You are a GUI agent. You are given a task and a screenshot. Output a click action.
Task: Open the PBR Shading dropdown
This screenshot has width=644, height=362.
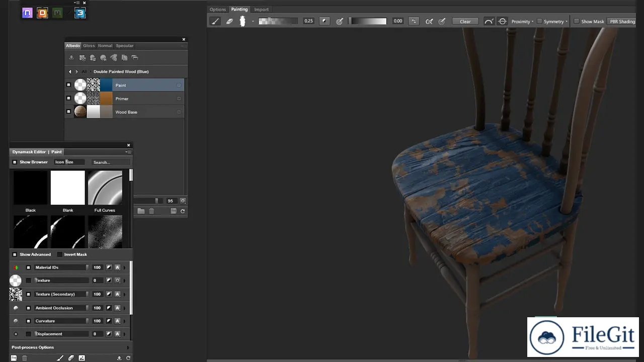point(623,22)
